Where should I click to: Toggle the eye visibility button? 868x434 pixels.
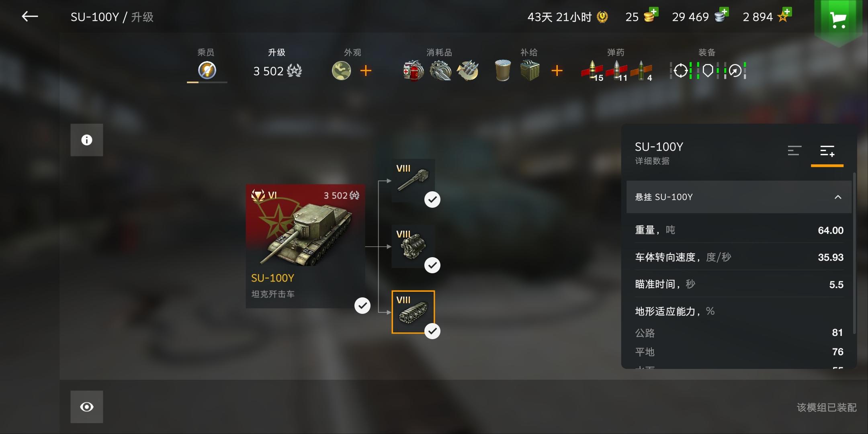click(87, 407)
